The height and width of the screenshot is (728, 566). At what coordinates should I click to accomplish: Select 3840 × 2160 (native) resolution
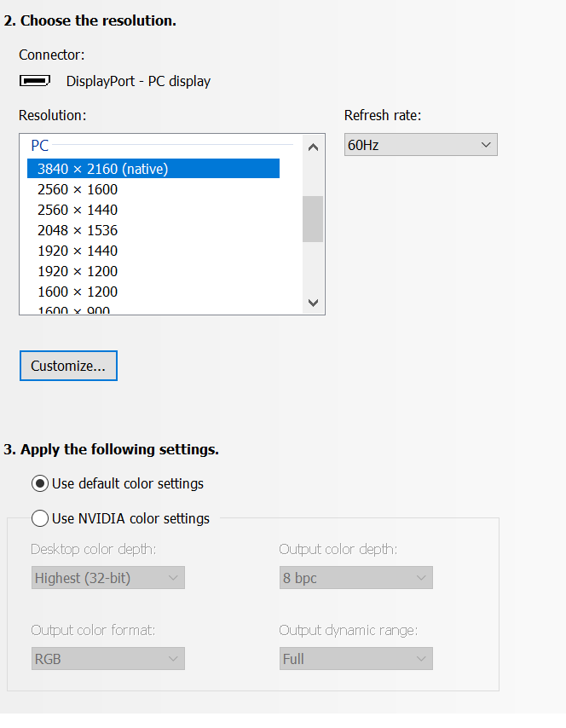click(x=153, y=169)
